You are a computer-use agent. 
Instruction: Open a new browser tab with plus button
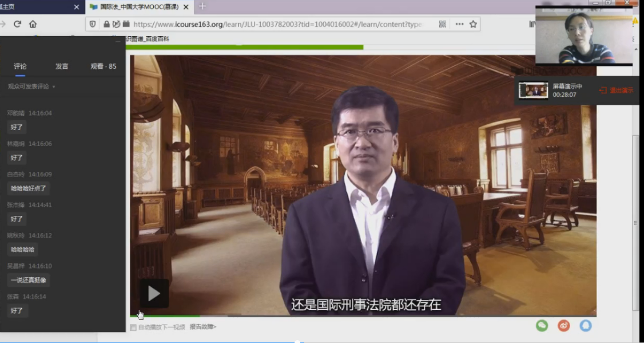(x=202, y=6)
